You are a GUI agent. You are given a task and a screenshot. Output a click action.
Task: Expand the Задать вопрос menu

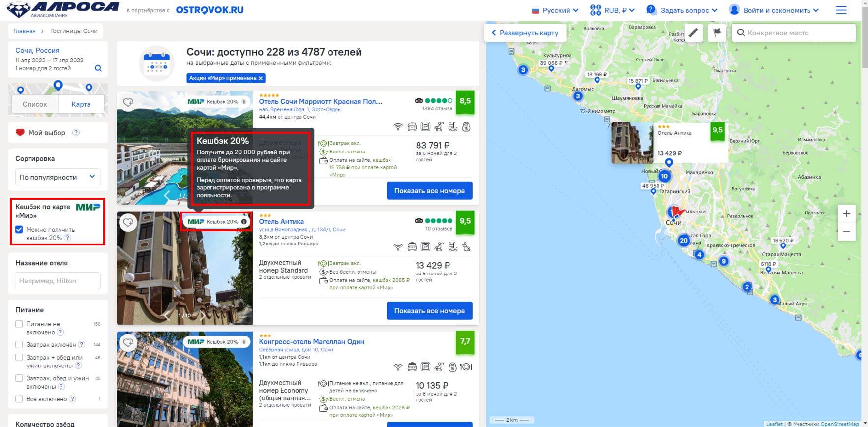pos(682,10)
